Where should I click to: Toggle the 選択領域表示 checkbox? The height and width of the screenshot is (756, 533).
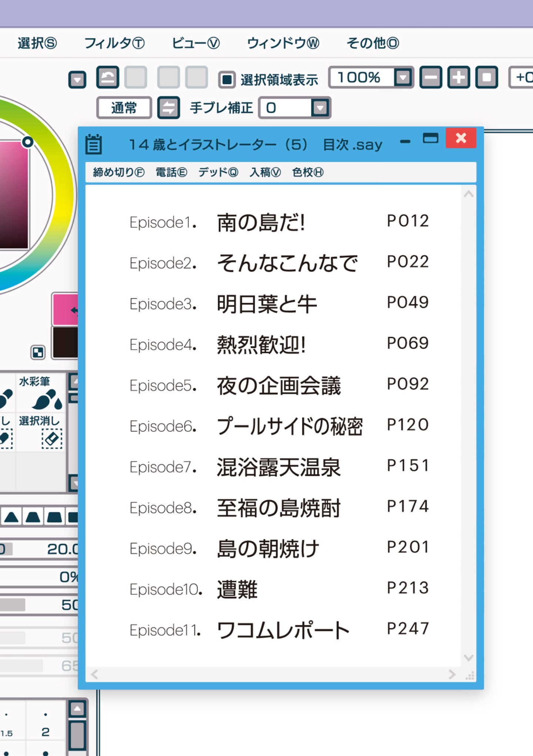click(x=227, y=79)
